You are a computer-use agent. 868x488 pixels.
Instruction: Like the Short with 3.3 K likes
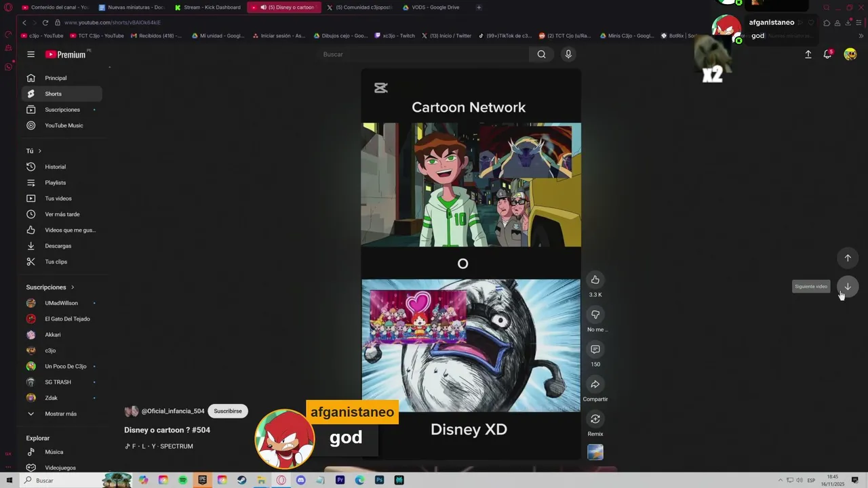[595, 280]
